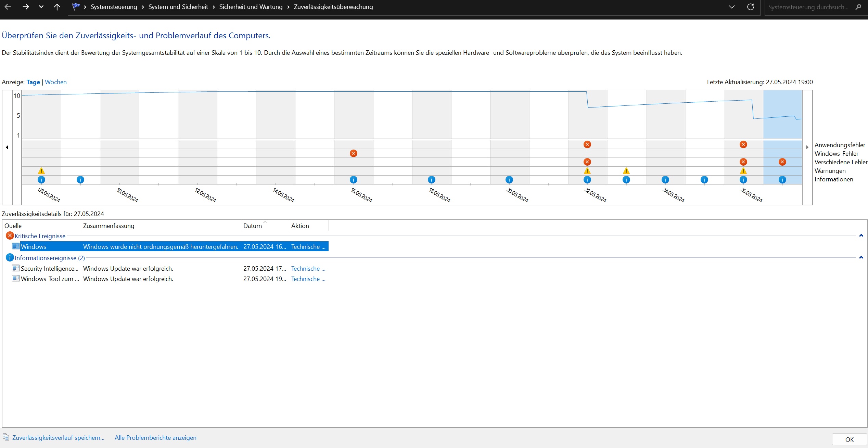Sort by the Quelle column header
Screen dimensions: 868x448
click(42, 226)
